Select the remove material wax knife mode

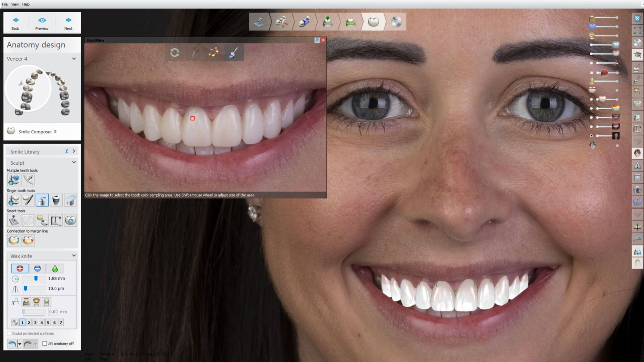coord(38,268)
